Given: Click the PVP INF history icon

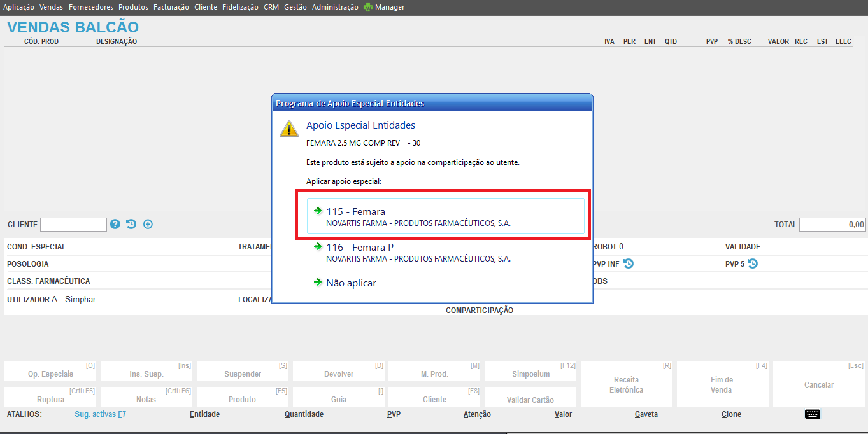Looking at the screenshot, I should point(629,263).
